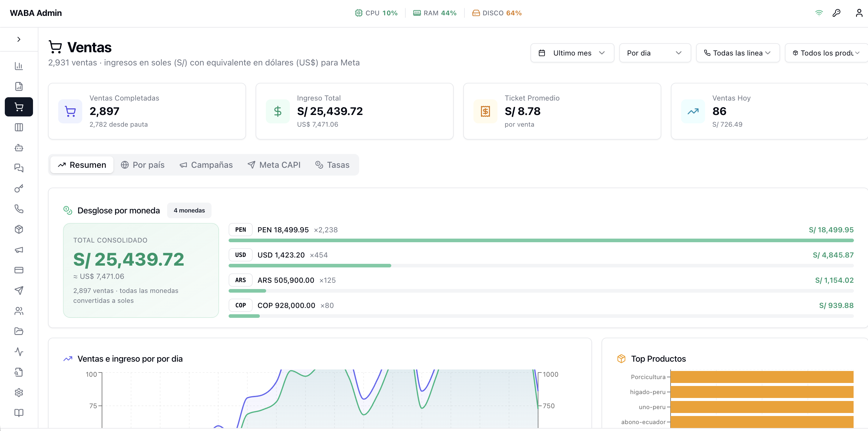Open the phone lines sidebar icon

[19, 209]
